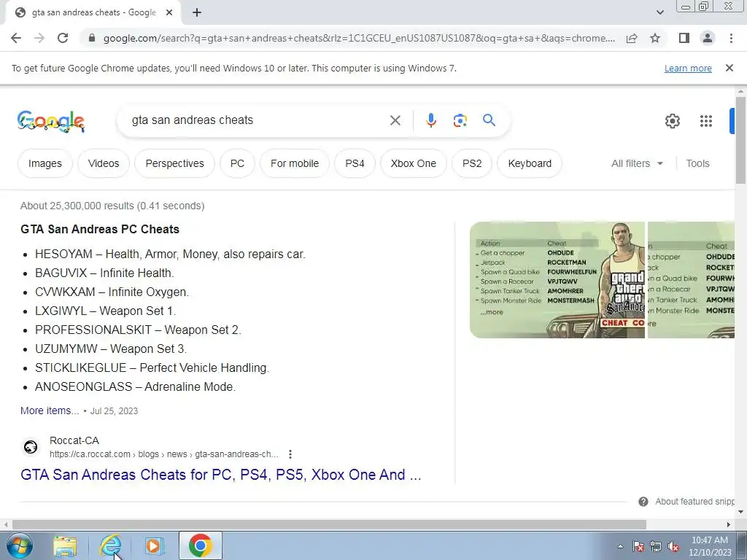Open the Chrome profile avatar menu
The width and height of the screenshot is (747, 560).
[708, 38]
